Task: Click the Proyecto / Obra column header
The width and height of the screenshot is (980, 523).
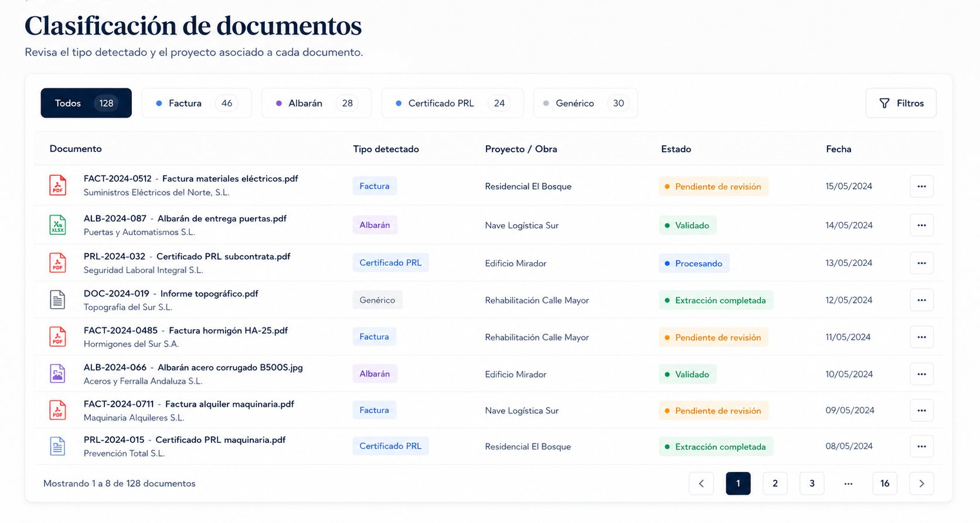Action: coord(521,149)
